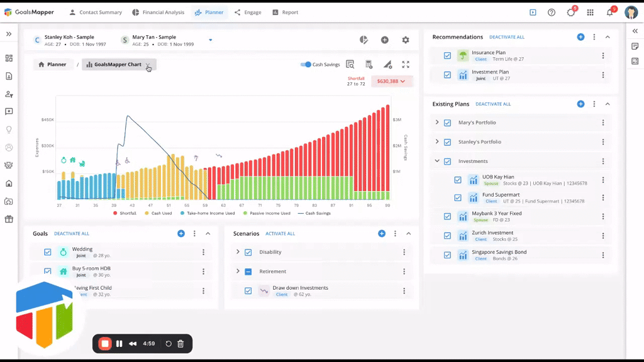Screen dimensions: 644x362
Task: Expand chart to fullscreen
Action: [x=406, y=65]
